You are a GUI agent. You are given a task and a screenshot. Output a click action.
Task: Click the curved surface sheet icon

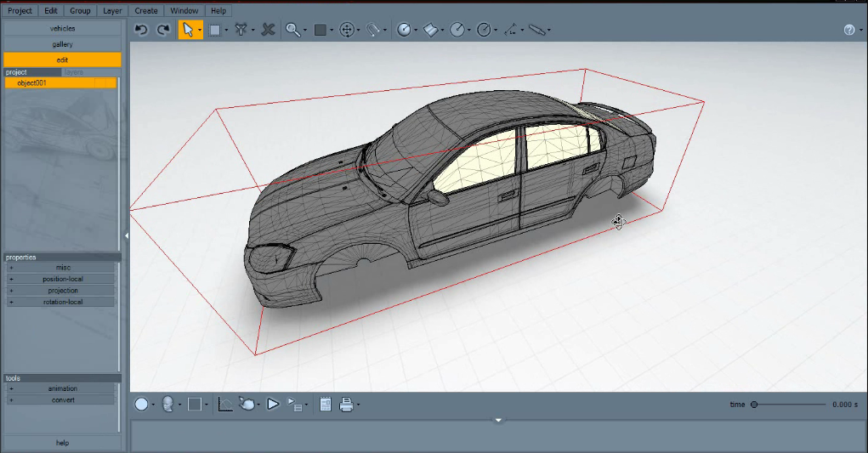point(431,30)
